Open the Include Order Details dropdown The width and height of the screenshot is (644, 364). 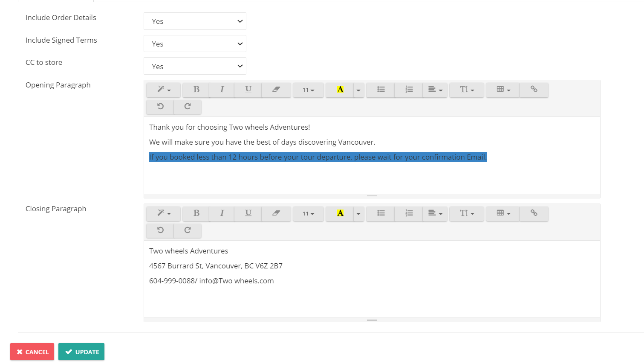195,21
